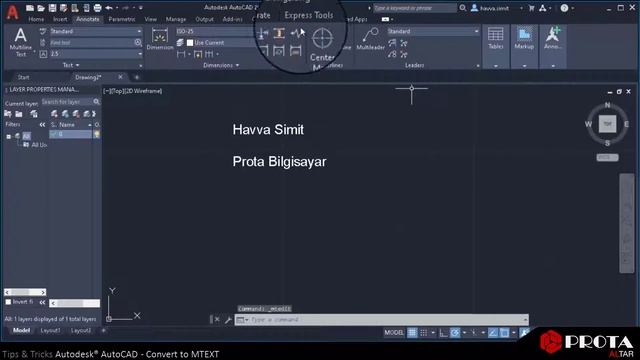
Task: Click the ViewCube TOP face
Action: point(607,124)
